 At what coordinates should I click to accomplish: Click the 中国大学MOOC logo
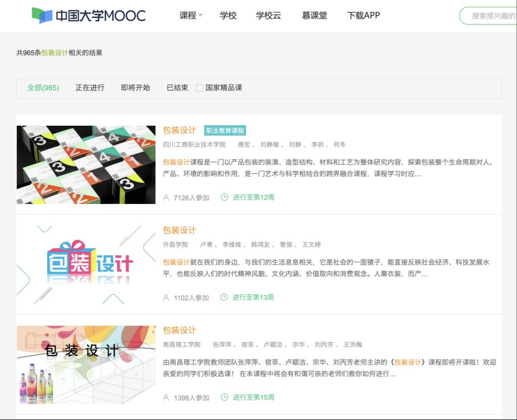(x=88, y=16)
